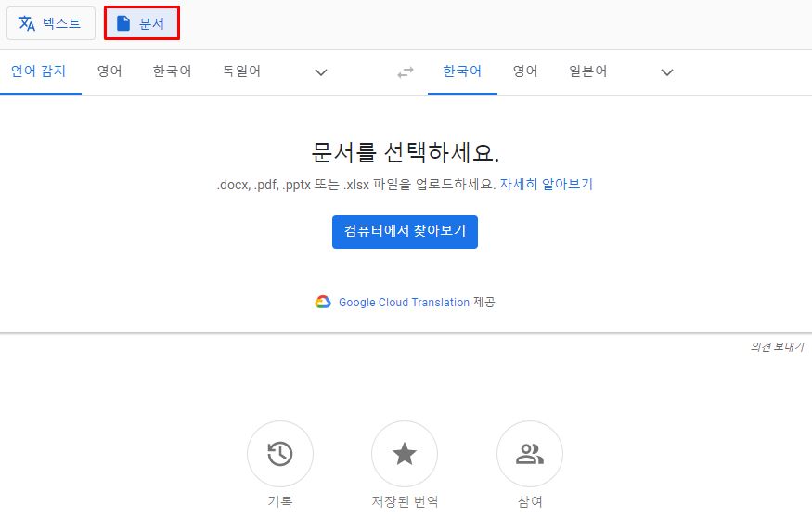Swap source and target languages
The image size is (812, 530).
406,72
